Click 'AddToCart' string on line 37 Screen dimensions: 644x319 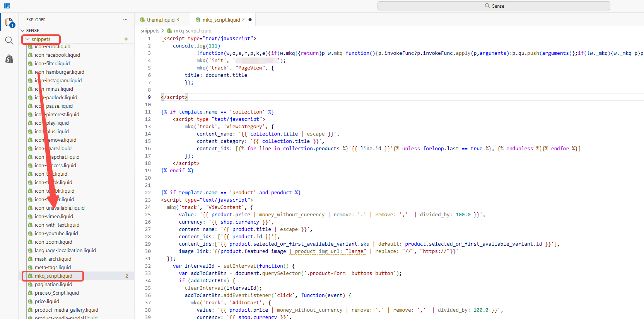[246, 303]
